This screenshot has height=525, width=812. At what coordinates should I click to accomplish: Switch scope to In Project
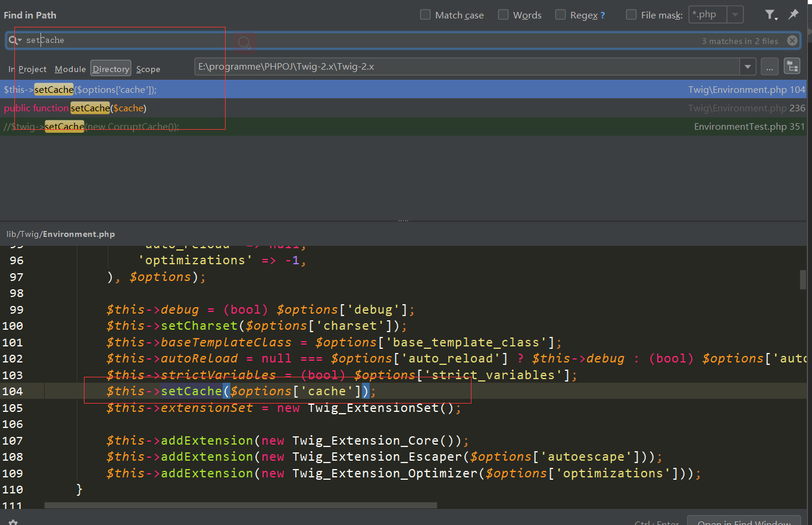(x=27, y=69)
